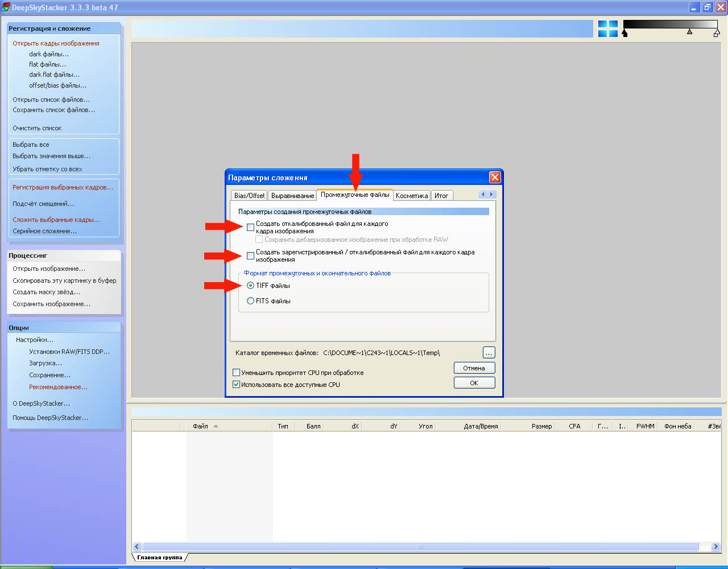
Task: Check Уменьшить приоритет CPU при обработке
Action: click(x=237, y=373)
